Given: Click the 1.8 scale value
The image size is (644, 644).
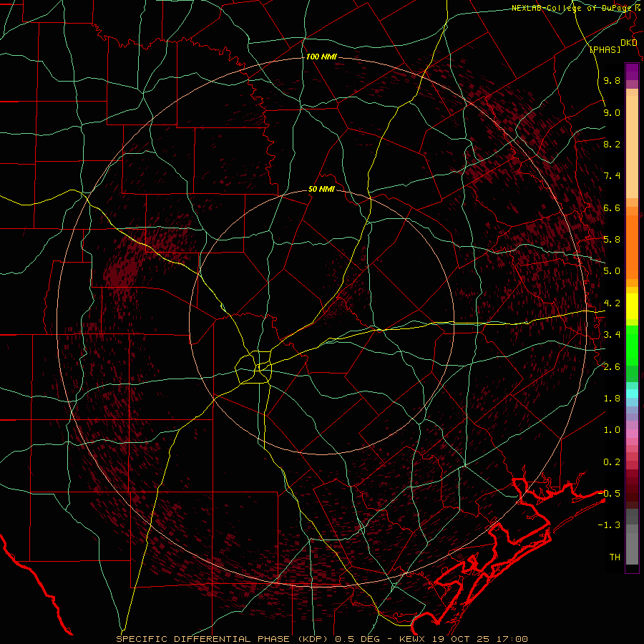Looking at the screenshot, I should (612, 399).
